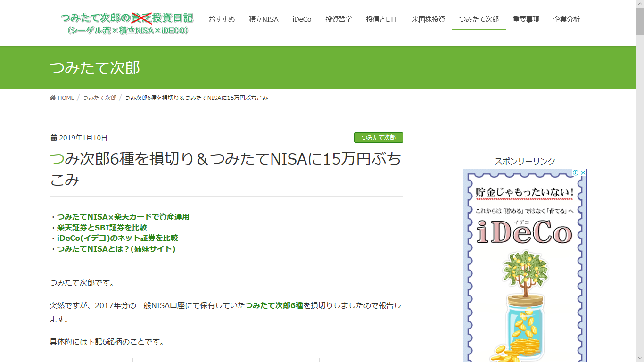Viewport: 644px width, 362px height.
Task: Navigate to 企業分析 menu item
Action: coord(567,19)
